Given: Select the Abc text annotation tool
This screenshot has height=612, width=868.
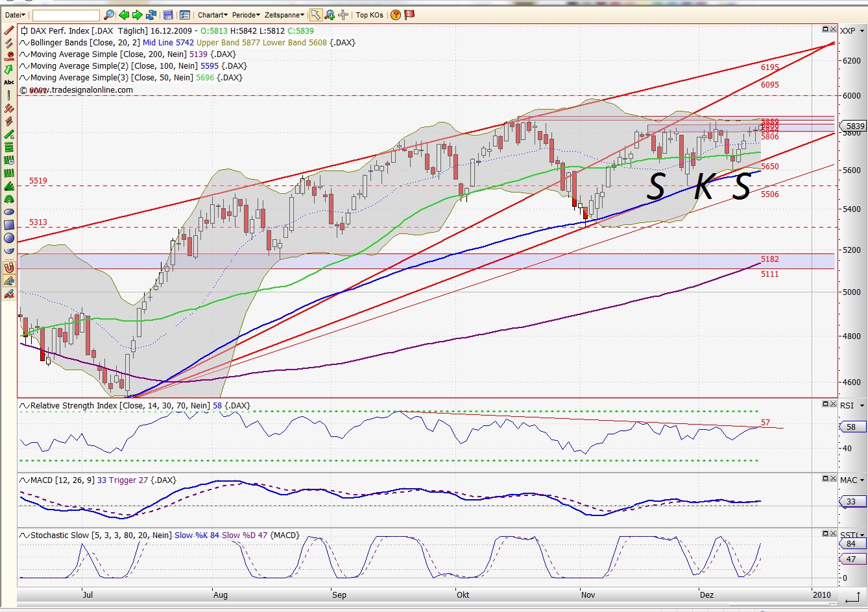Looking at the screenshot, I should 9,82.
